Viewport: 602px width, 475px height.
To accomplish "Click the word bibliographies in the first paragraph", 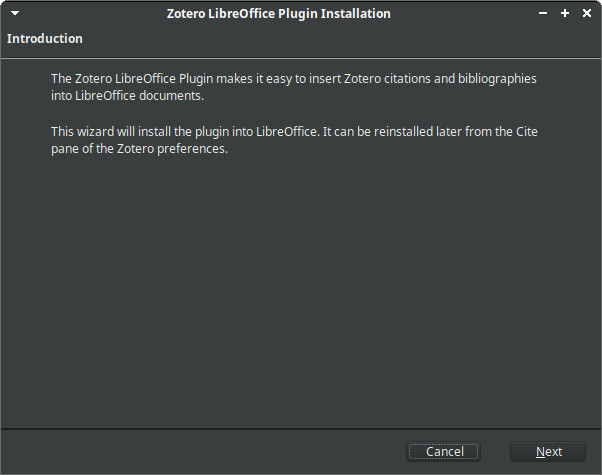I will click(x=497, y=79).
